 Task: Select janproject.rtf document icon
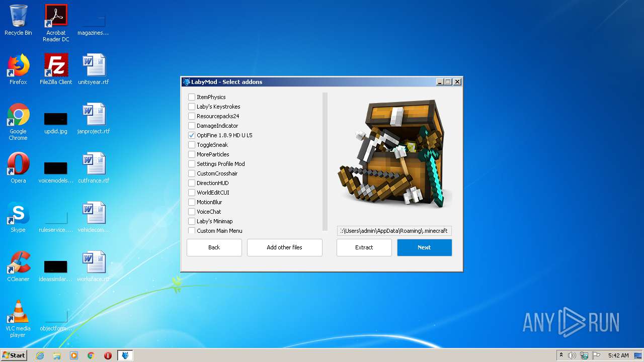coord(94,119)
